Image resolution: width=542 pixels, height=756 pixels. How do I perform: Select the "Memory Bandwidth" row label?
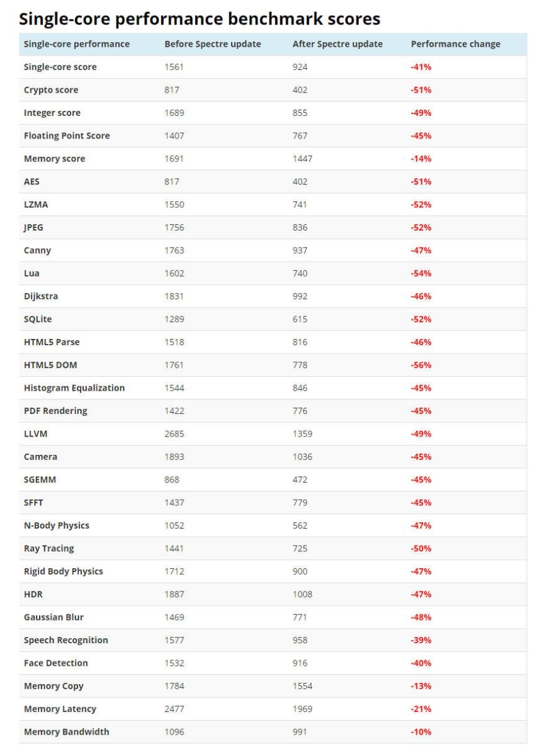pyautogui.click(x=67, y=731)
